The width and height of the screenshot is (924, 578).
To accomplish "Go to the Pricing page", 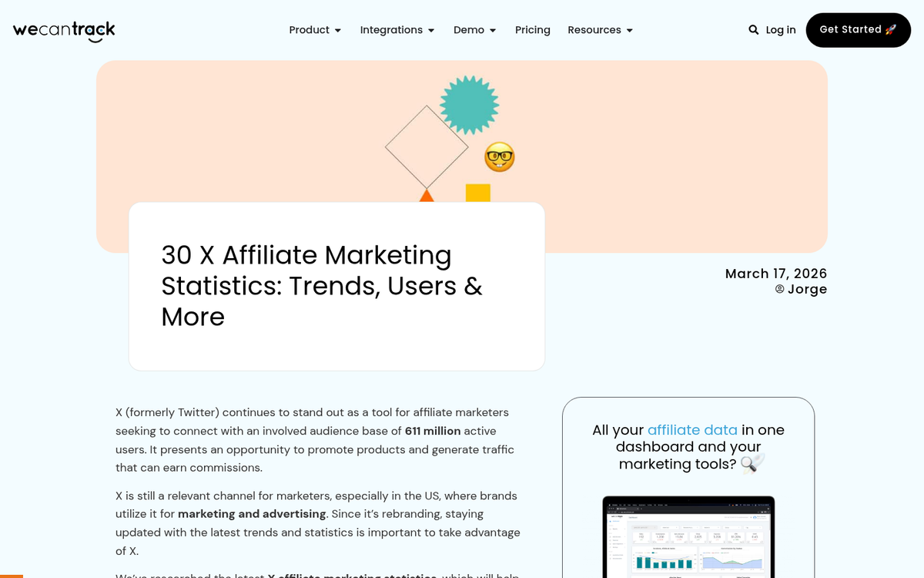I will [x=533, y=30].
